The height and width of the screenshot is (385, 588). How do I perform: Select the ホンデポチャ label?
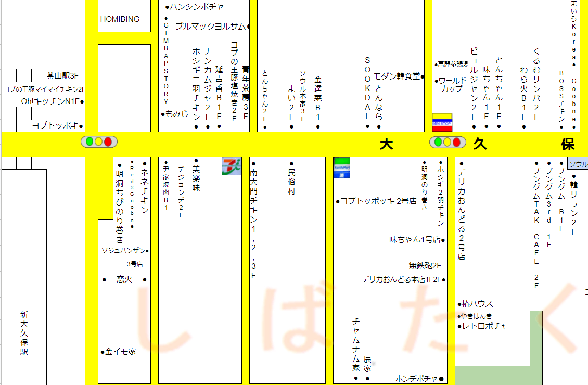pyautogui.click(x=416, y=379)
